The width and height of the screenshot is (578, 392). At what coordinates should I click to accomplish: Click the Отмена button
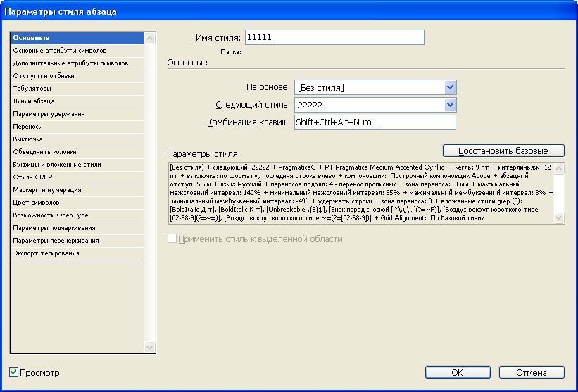[x=532, y=372]
